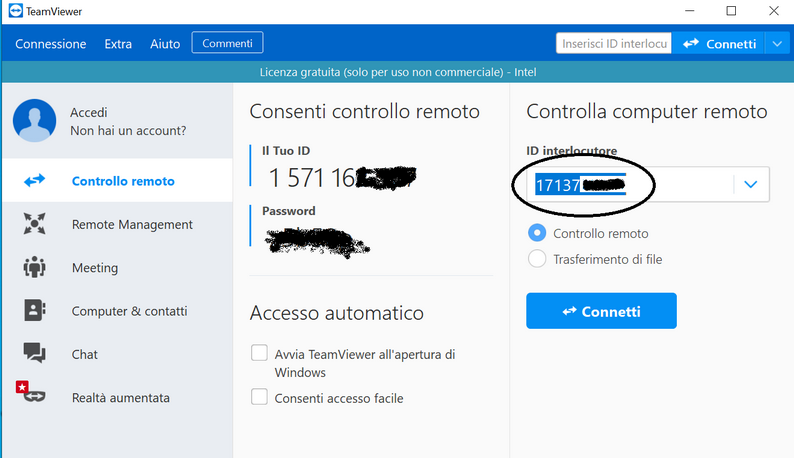Close the TeamViewer window

point(774,11)
